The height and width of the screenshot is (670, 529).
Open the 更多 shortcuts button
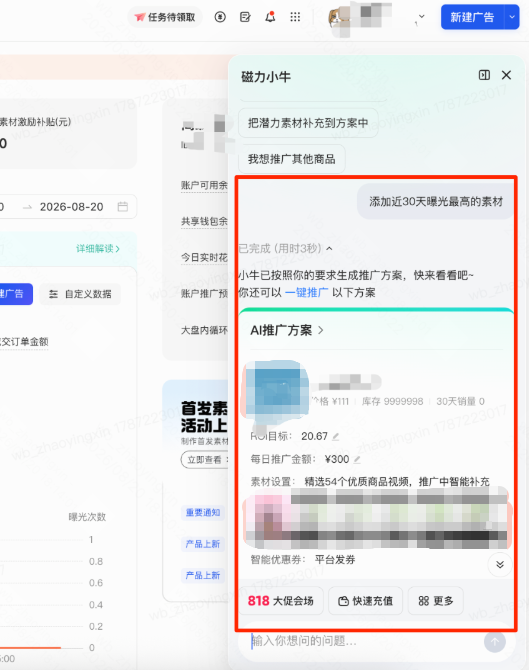[436, 601]
